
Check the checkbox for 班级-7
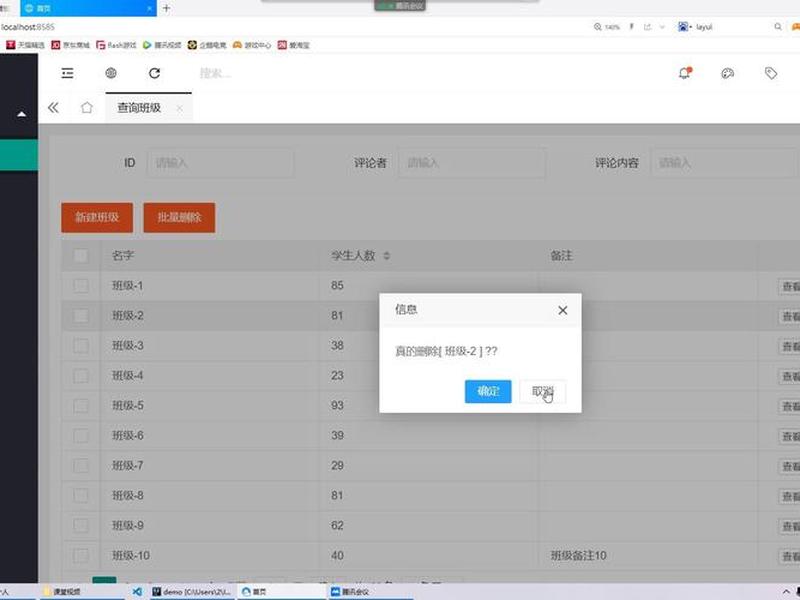pyautogui.click(x=81, y=466)
